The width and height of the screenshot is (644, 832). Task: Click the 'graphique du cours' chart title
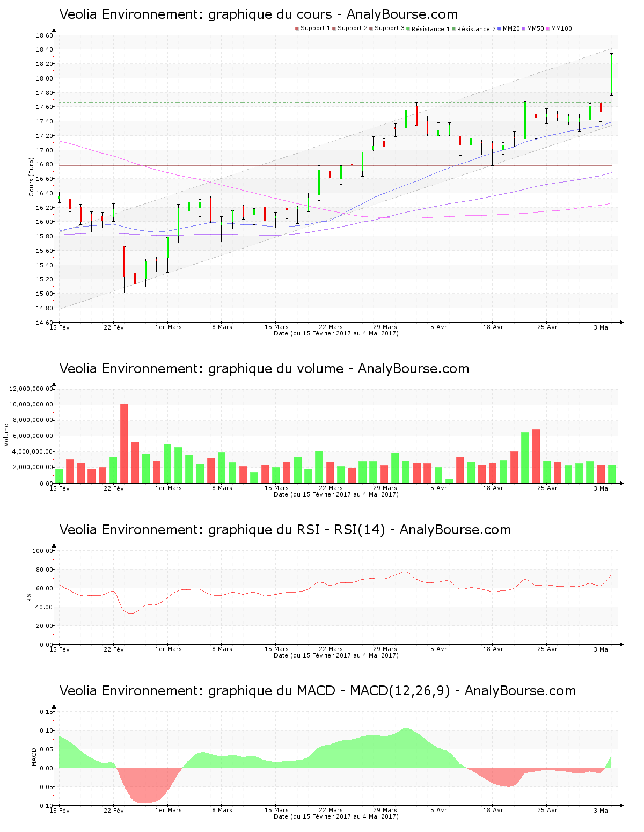[x=259, y=14]
